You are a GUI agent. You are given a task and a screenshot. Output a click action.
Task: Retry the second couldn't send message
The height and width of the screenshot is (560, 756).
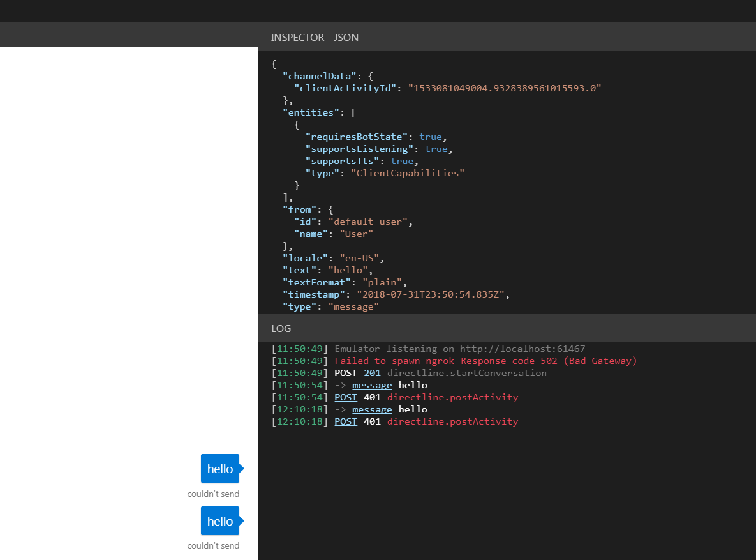[213, 545]
